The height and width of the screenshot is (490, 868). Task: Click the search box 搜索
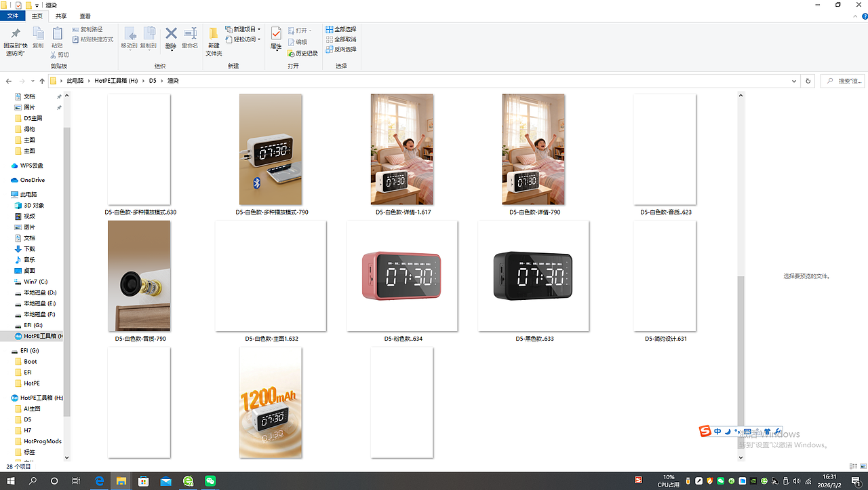[842, 81]
